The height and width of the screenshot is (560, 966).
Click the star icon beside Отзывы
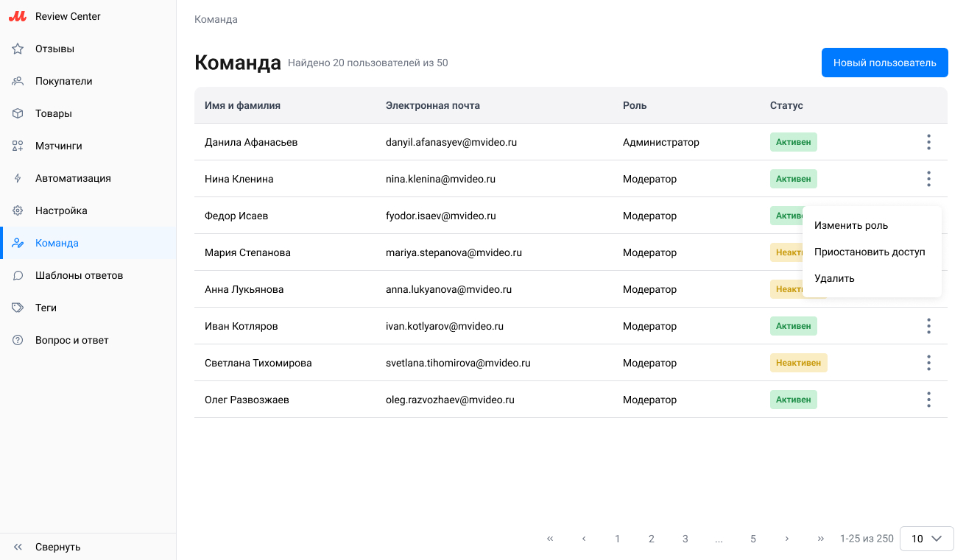click(18, 49)
